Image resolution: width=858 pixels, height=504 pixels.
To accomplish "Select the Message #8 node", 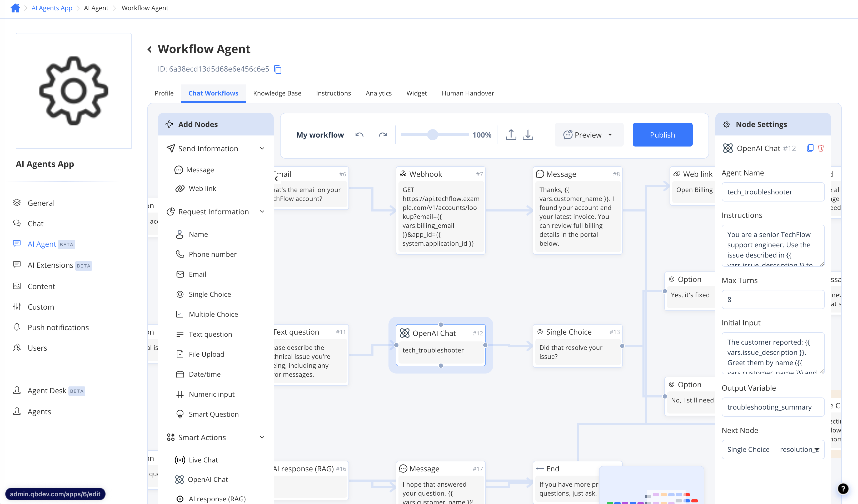I will [x=577, y=210].
